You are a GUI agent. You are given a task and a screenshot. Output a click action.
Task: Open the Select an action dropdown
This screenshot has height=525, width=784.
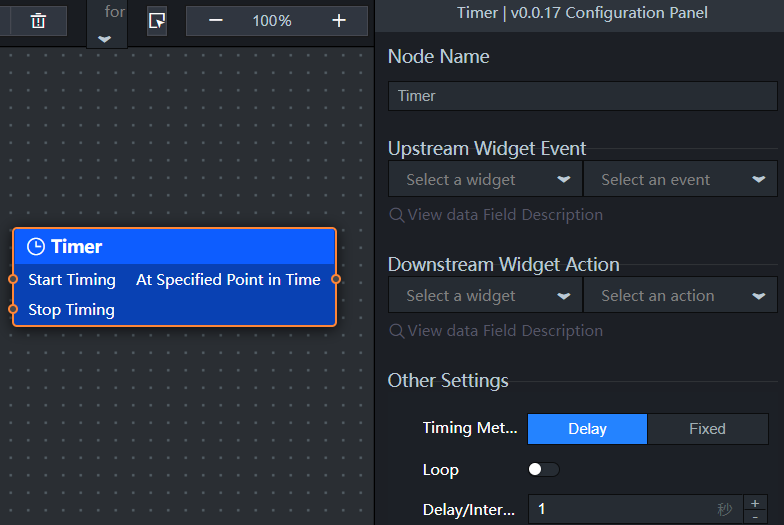point(680,296)
